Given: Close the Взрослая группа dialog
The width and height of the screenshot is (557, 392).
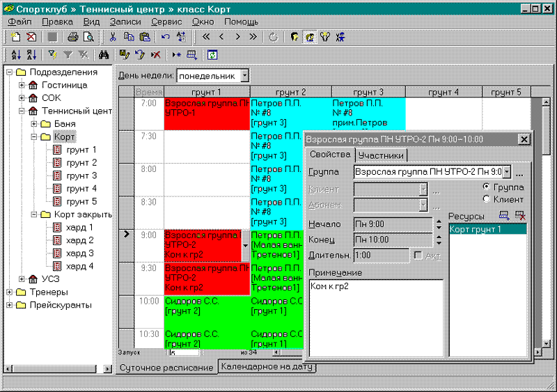Looking at the screenshot, I should pos(524,139).
